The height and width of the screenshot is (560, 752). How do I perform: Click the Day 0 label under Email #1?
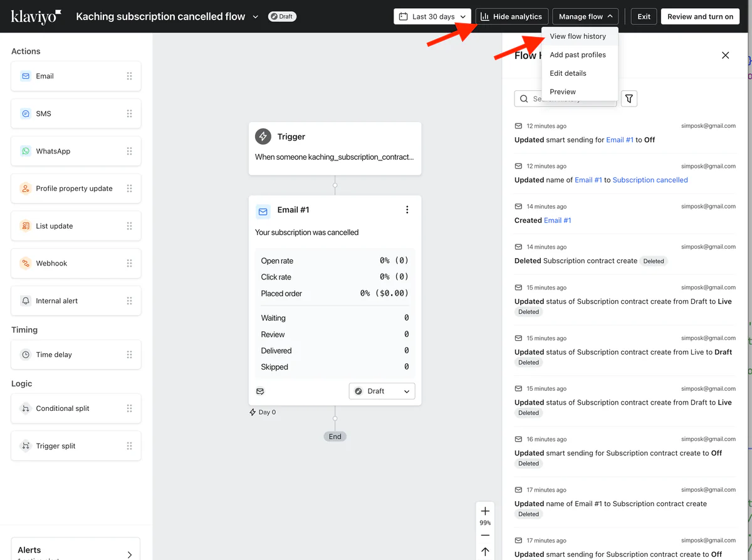263,412
